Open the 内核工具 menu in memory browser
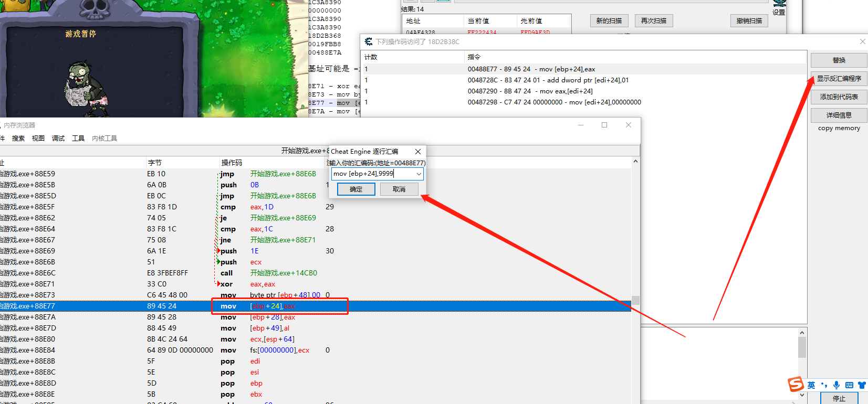Image resolution: width=868 pixels, height=404 pixels. coord(104,139)
